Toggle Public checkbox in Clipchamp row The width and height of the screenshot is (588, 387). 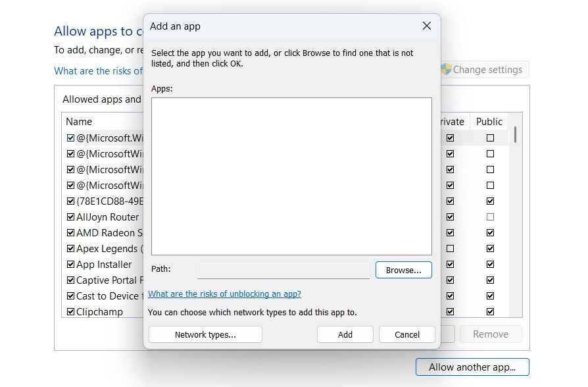pos(490,311)
